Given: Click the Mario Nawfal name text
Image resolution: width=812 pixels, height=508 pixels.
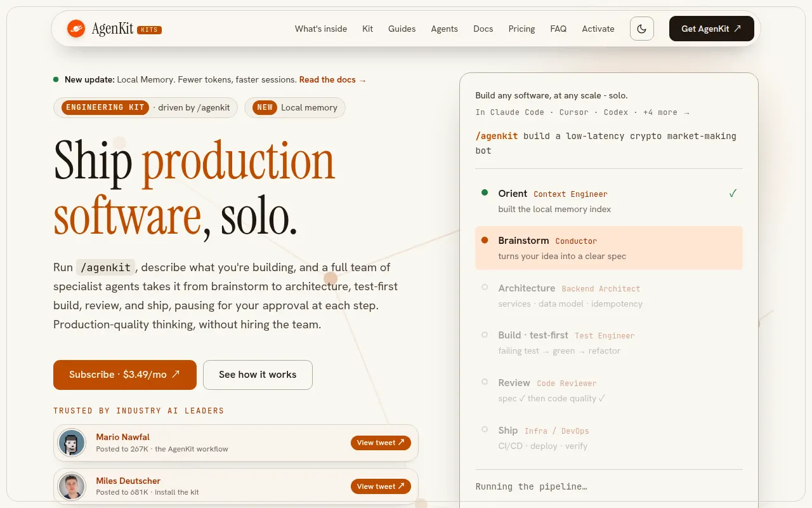Looking at the screenshot, I should 123,437.
